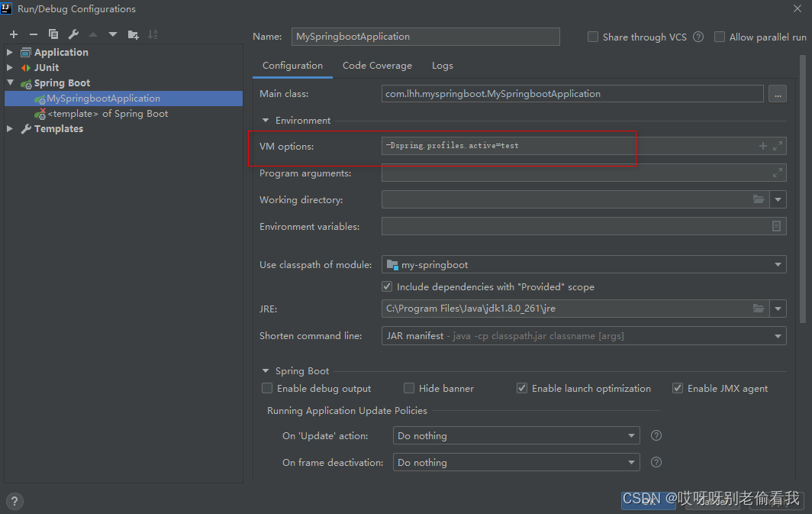Collapse the Environment section

point(266,120)
